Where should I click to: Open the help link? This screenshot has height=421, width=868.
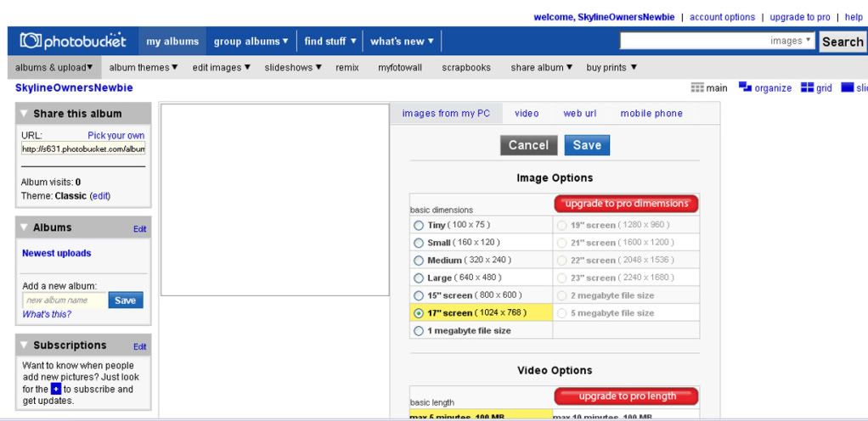pos(854,17)
